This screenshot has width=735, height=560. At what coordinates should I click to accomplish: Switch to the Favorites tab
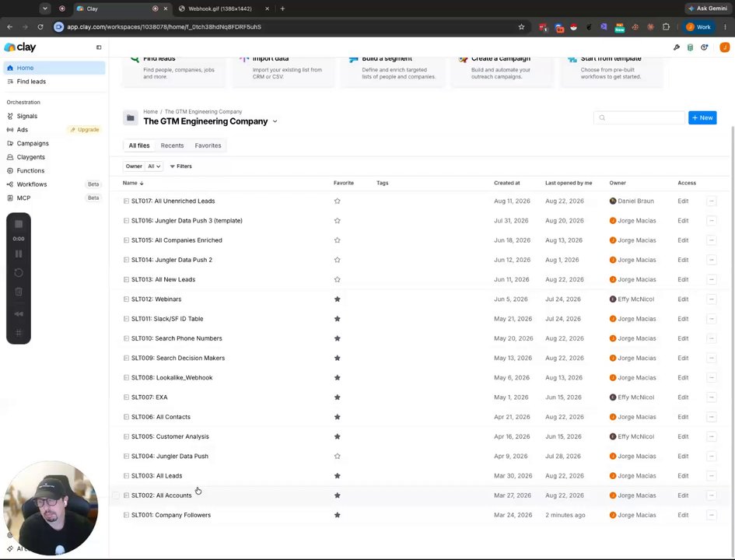click(208, 145)
